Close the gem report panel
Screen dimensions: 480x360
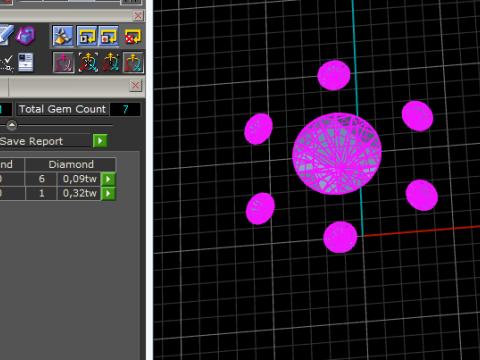[x=135, y=86]
